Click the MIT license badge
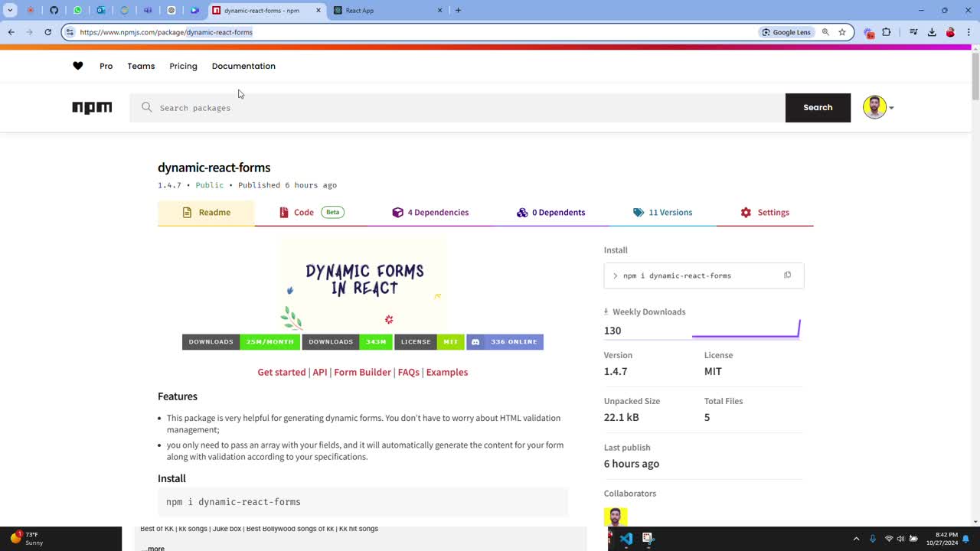Viewport: 980px width, 551px height. (x=430, y=342)
